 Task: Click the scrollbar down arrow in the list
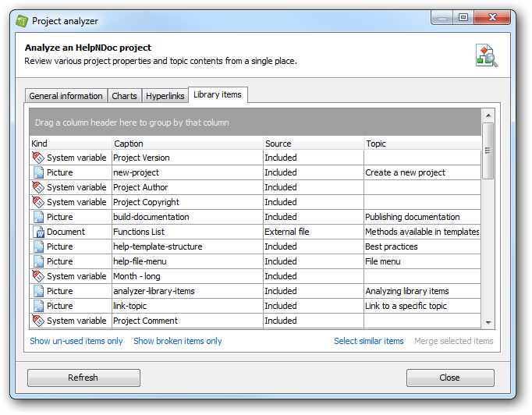pos(488,322)
